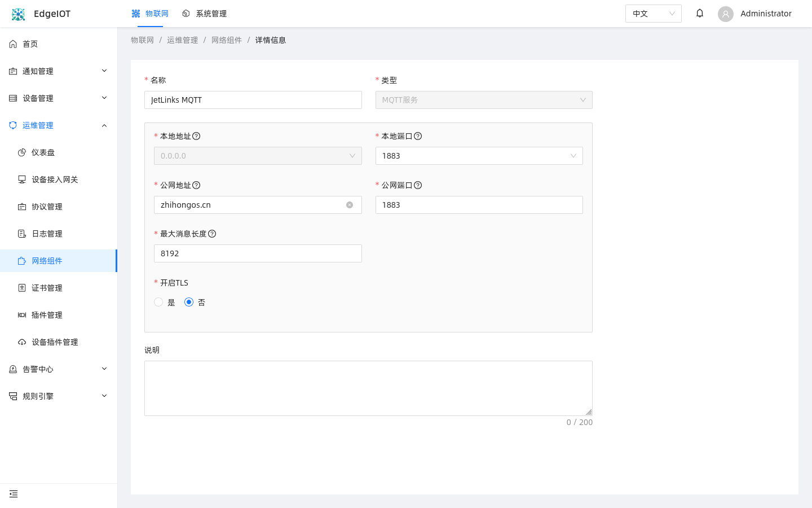Go to 运维管理 breadcrumb link
The image size is (812, 508).
coord(182,40)
